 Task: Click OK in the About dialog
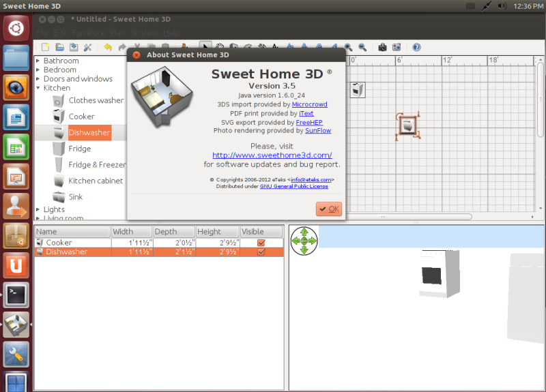click(x=329, y=209)
